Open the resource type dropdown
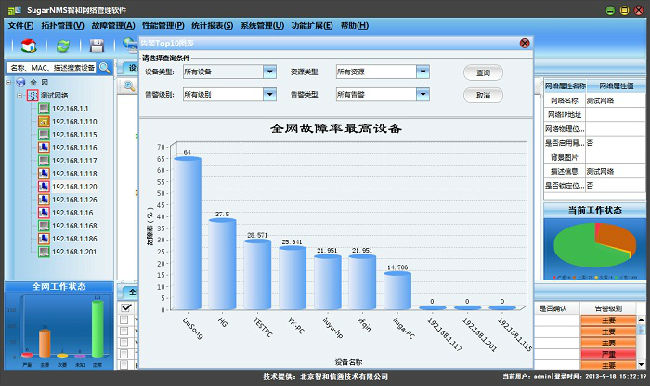 (423, 72)
